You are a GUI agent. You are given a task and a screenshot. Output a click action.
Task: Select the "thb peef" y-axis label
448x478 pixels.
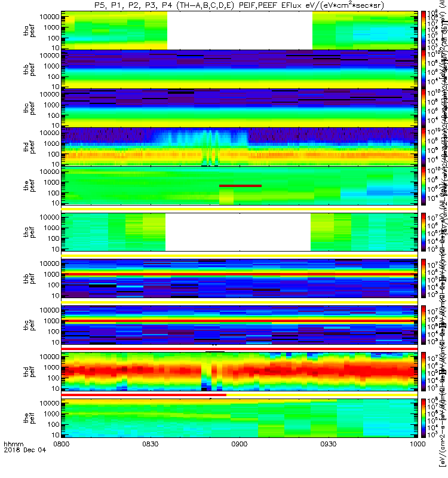tap(29, 69)
